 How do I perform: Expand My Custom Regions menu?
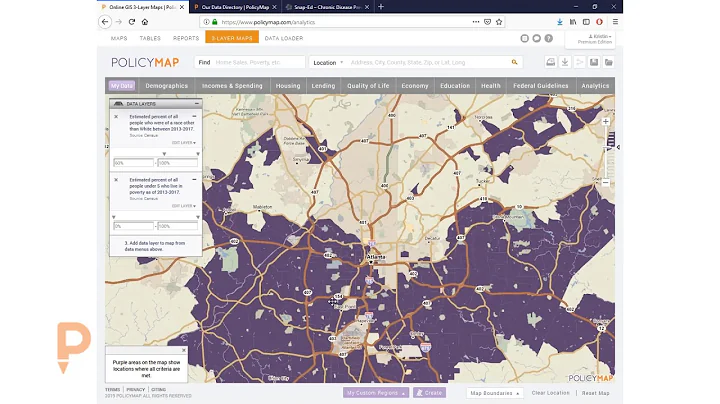[376, 393]
